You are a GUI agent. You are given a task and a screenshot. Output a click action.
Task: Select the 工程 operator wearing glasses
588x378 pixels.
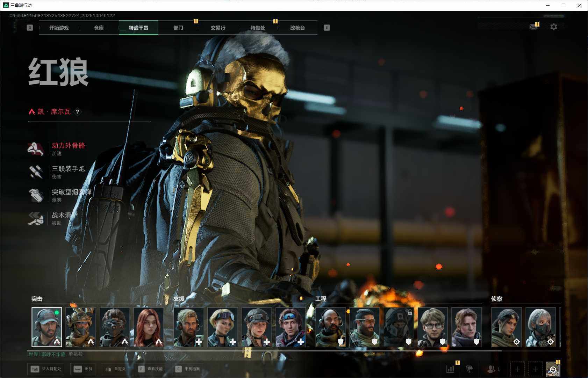tap(432, 327)
